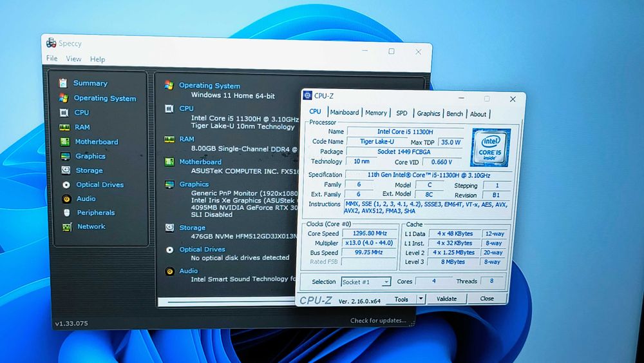
Task: Click the Operating System heading link
Action: click(x=209, y=86)
